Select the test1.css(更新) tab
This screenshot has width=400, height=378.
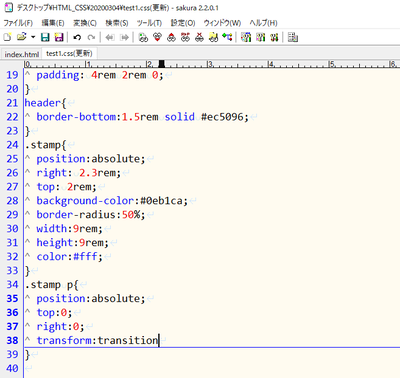tap(69, 54)
